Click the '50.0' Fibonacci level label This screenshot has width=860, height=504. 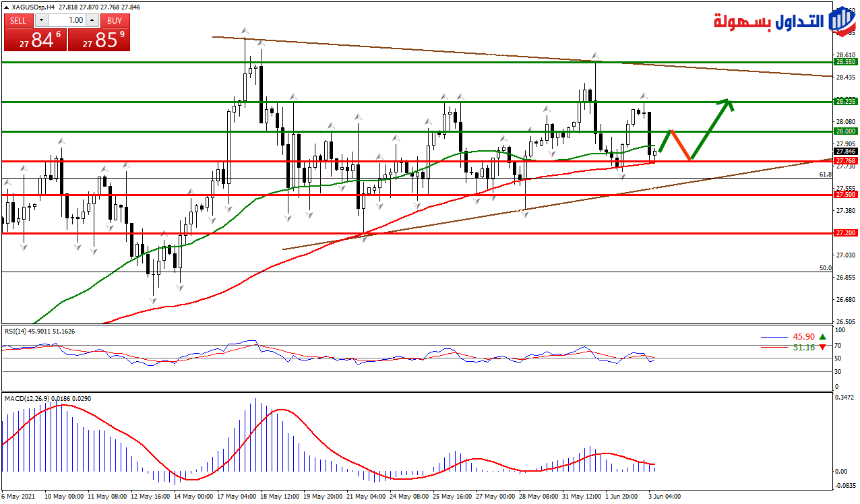pyautogui.click(x=825, y=267)
